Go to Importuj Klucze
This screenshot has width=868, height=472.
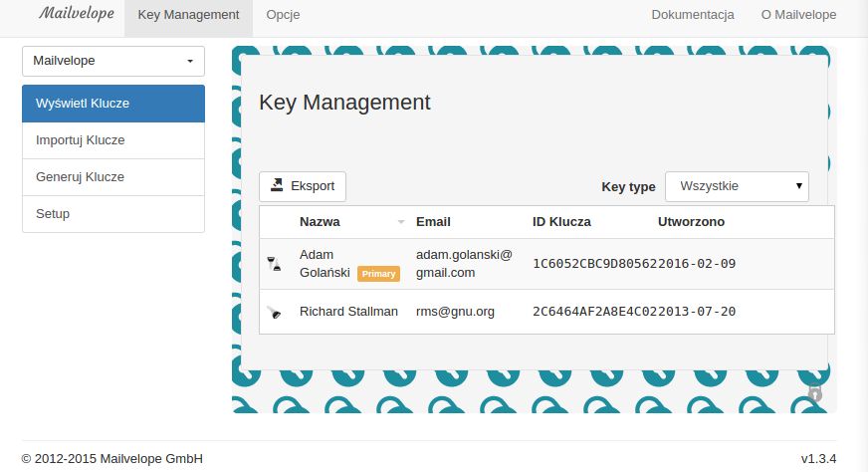click(113, 140)
